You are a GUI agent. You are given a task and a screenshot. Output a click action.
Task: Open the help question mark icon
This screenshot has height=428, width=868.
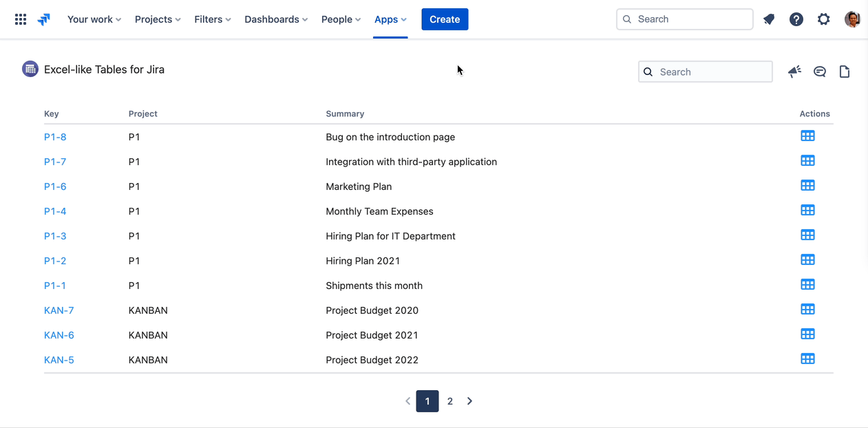pos(796,19)
